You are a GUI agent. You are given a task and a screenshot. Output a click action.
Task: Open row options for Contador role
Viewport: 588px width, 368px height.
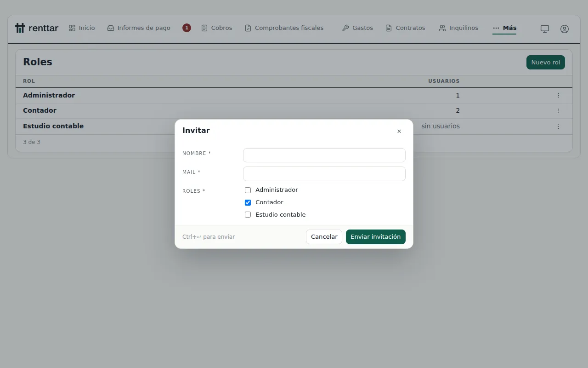pyautogui.click(x=558, y=111)
